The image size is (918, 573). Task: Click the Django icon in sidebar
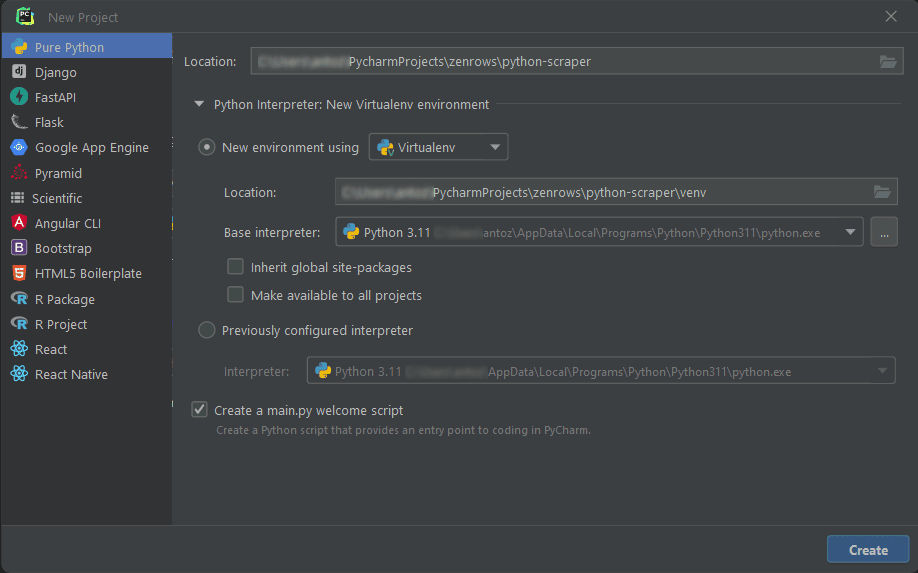point(19,71)
